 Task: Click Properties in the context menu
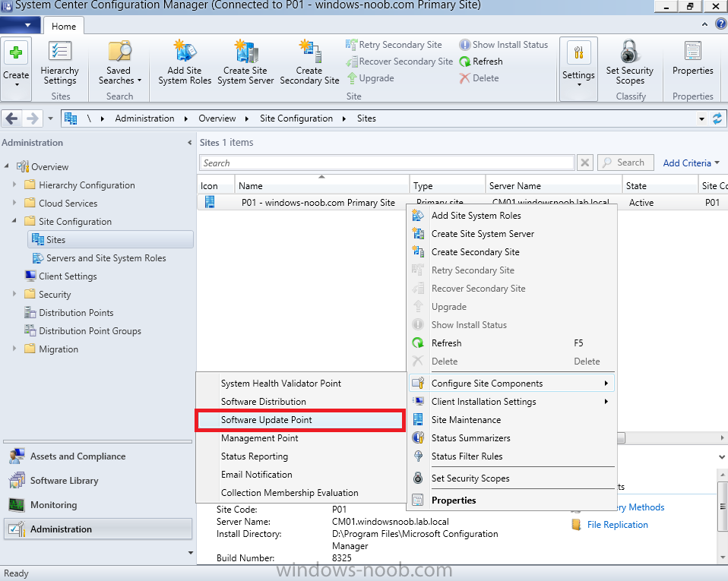[x=511, y=500]
